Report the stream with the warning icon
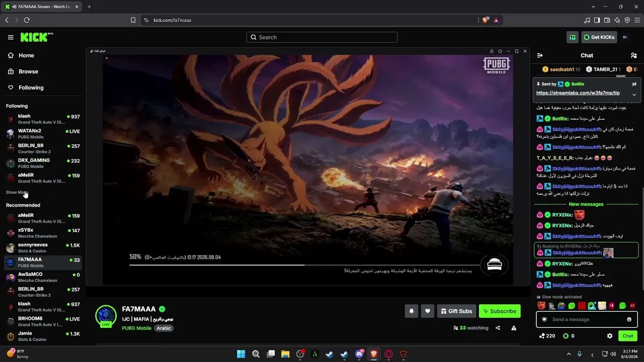 pos(514,328)
